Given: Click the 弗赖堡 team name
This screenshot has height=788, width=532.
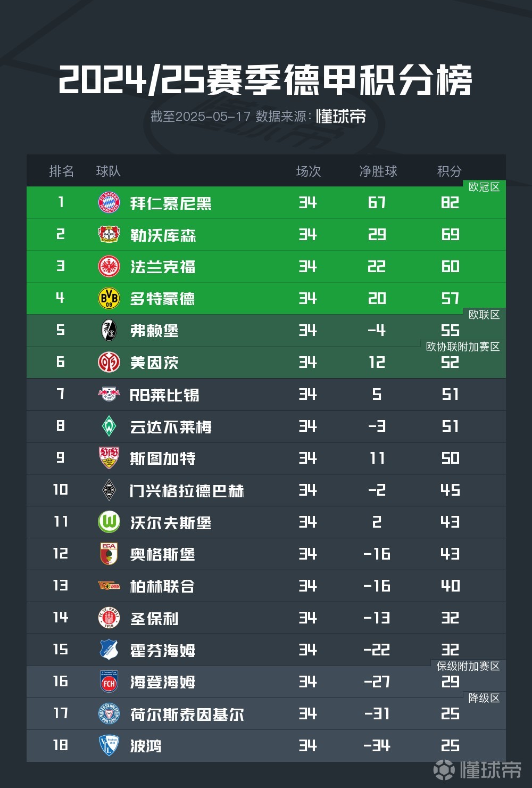Looking at the screenshot, I should tap(154, 331).
